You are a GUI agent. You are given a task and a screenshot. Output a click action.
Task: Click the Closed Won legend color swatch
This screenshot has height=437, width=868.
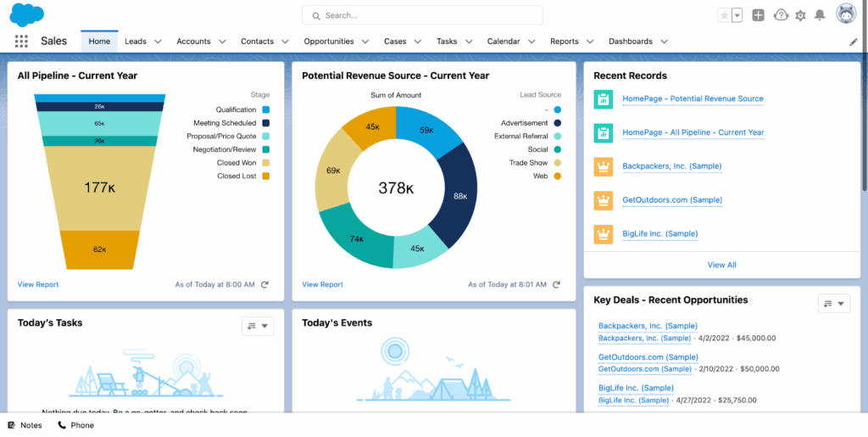pos(265,164)
